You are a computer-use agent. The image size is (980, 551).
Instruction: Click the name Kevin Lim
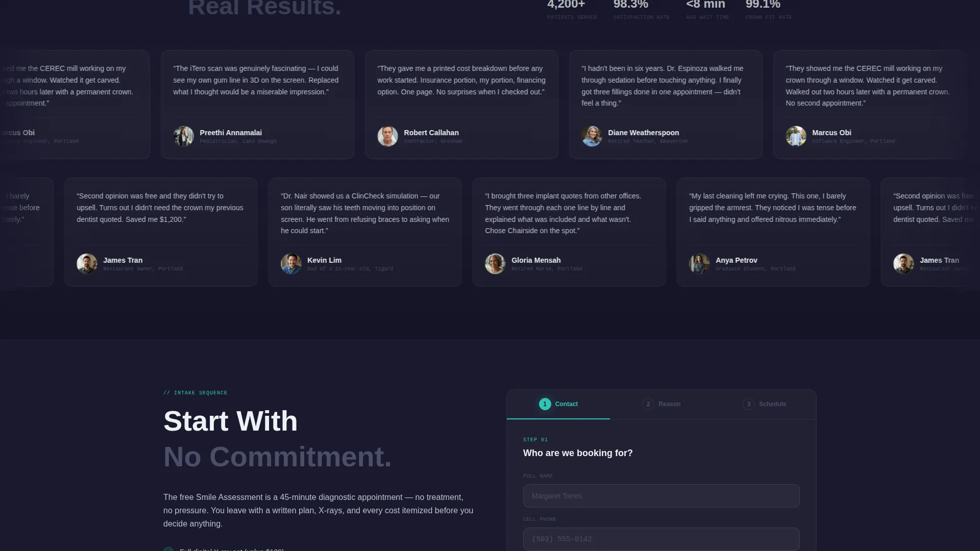tap(324, 260)
